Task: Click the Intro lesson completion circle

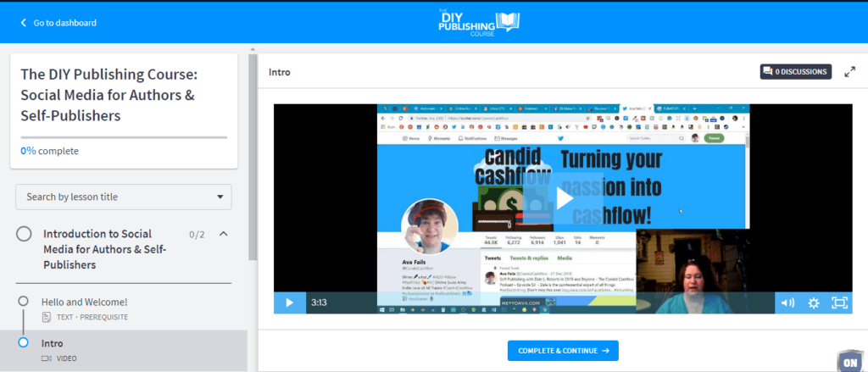Action: coord(23,342)
